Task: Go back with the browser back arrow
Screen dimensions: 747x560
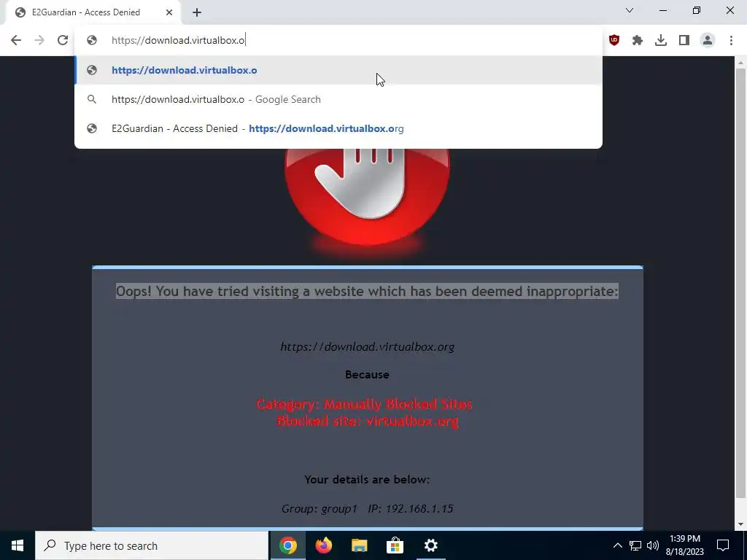Action: 16,41
